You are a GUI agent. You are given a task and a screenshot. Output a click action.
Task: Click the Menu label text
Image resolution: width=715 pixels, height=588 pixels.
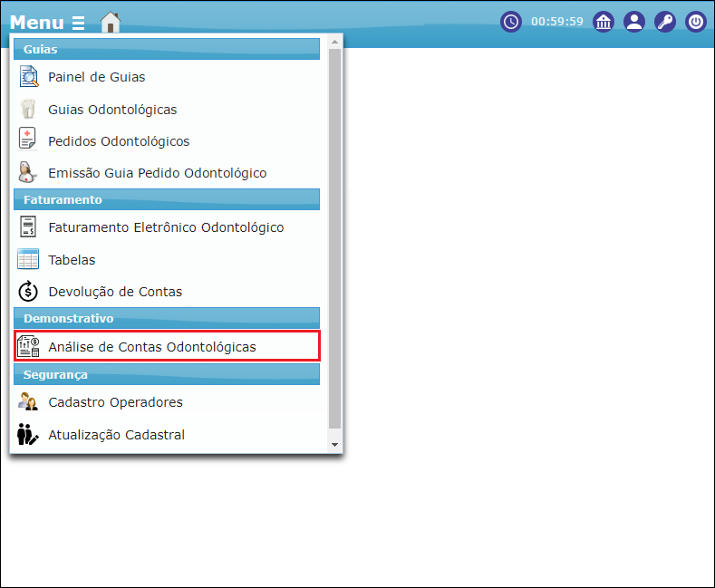37,23
